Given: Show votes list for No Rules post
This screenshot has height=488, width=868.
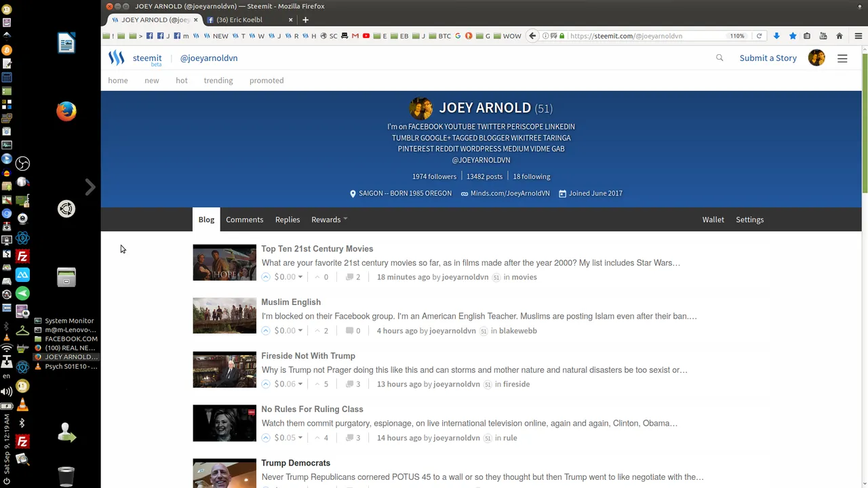Looking at the screenshot, I should 321,438.
